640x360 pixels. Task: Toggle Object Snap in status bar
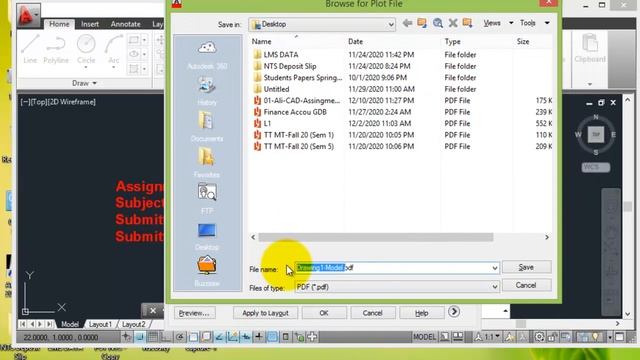coord(193,337)
